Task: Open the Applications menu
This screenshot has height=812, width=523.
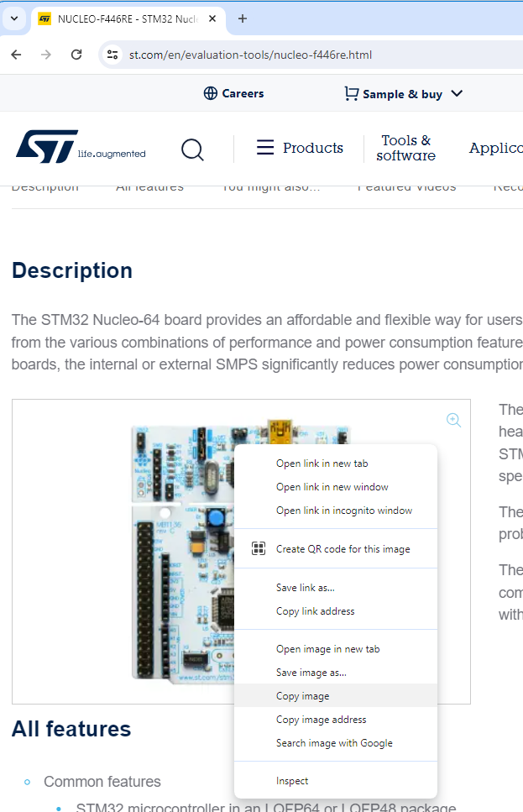Action: pos(495,148)
